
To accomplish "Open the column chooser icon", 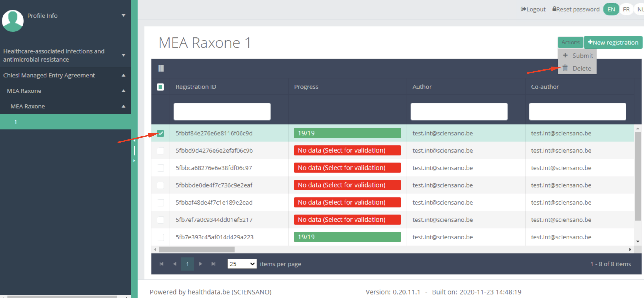I will [x=161, y=68].
